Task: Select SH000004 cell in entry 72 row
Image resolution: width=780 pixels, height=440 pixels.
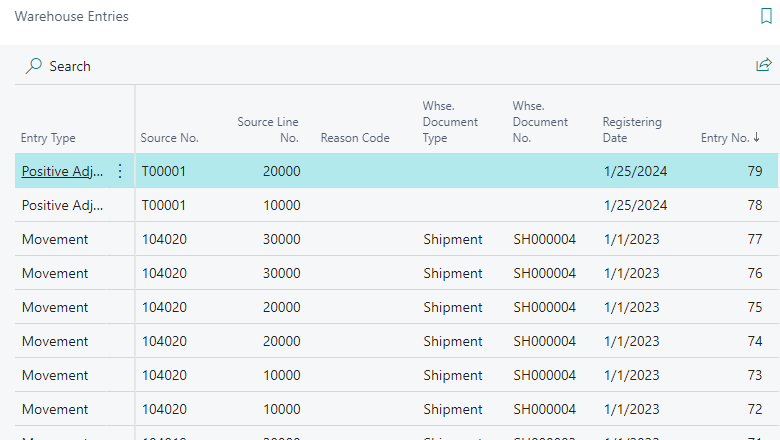Action: 544,409
